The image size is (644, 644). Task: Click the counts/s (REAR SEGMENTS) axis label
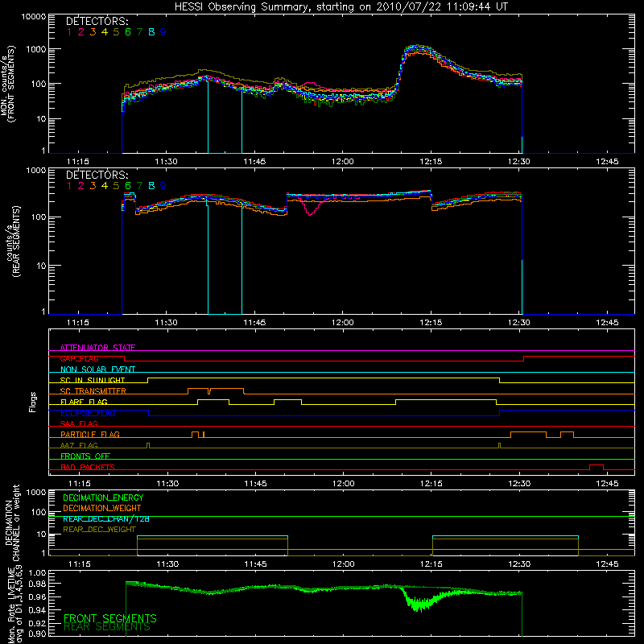14,242
